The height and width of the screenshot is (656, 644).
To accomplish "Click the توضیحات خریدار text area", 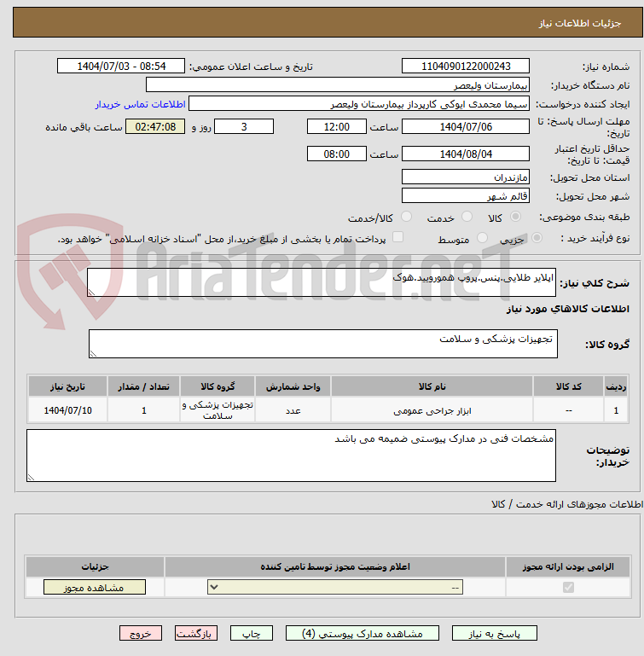I will (291, 456).
